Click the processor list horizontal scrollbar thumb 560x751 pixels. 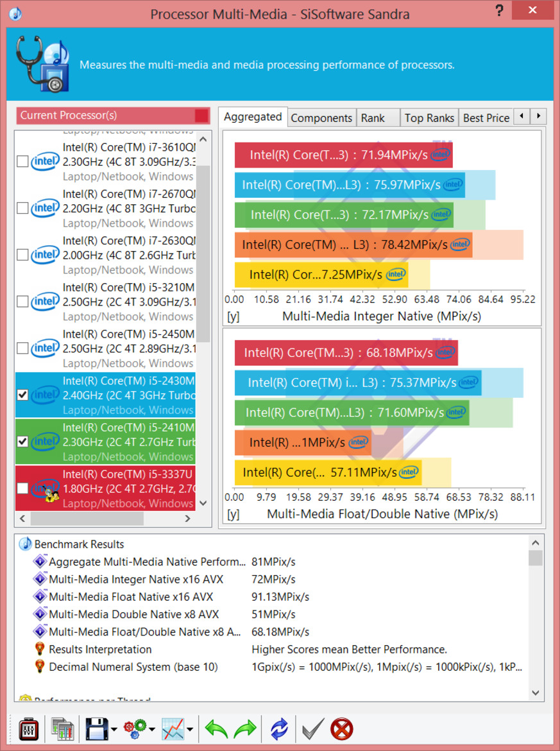[x=87, y=518]
